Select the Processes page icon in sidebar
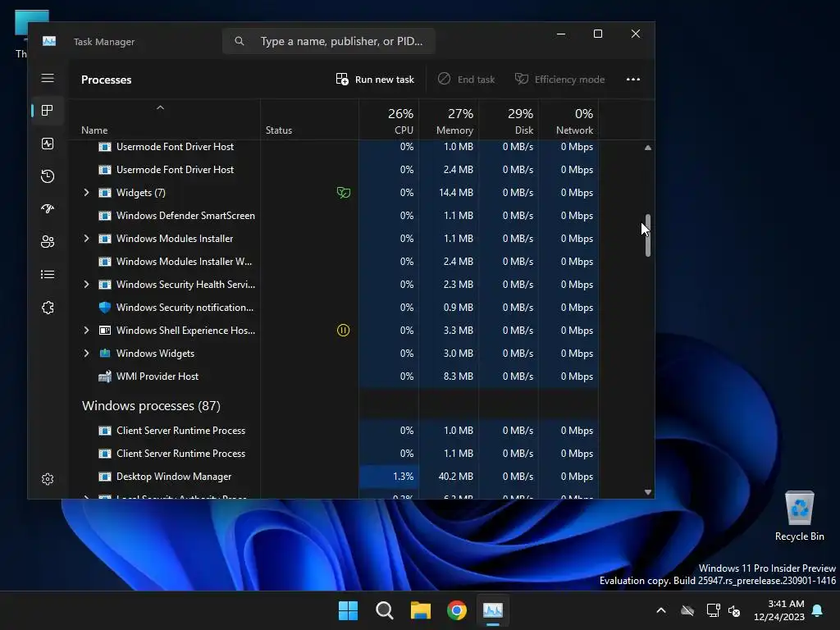The width and height of the screenshot is (840, 630). click(x=48, y=111)
